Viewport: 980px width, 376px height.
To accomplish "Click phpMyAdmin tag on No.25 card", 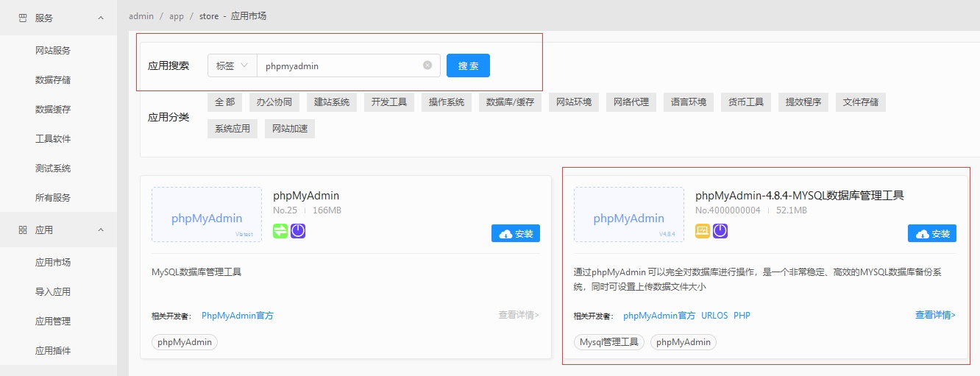I will (185, 342).
